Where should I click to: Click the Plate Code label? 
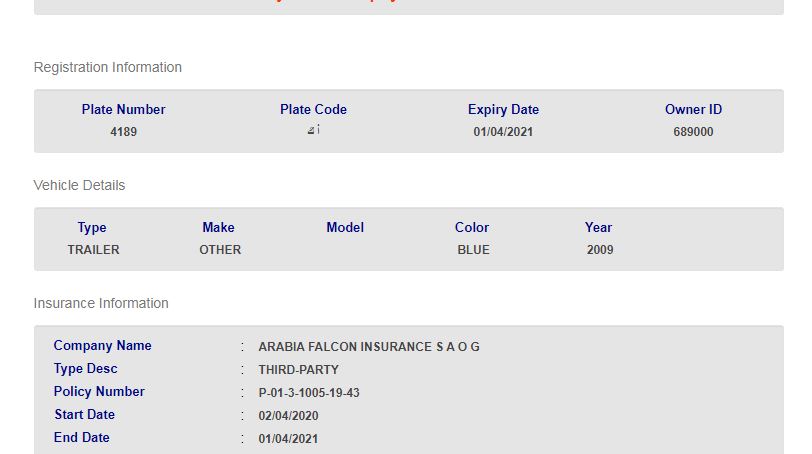click(313, 110)
